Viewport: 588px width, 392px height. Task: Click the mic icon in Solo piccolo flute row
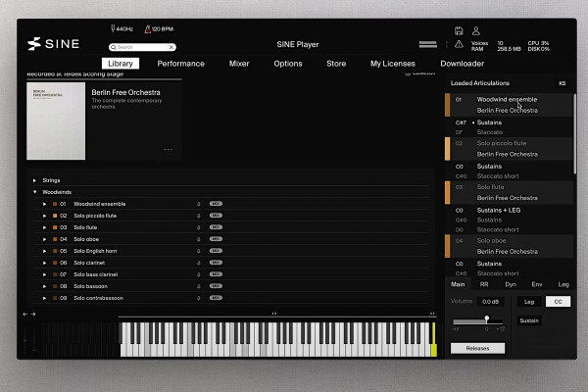199,216
